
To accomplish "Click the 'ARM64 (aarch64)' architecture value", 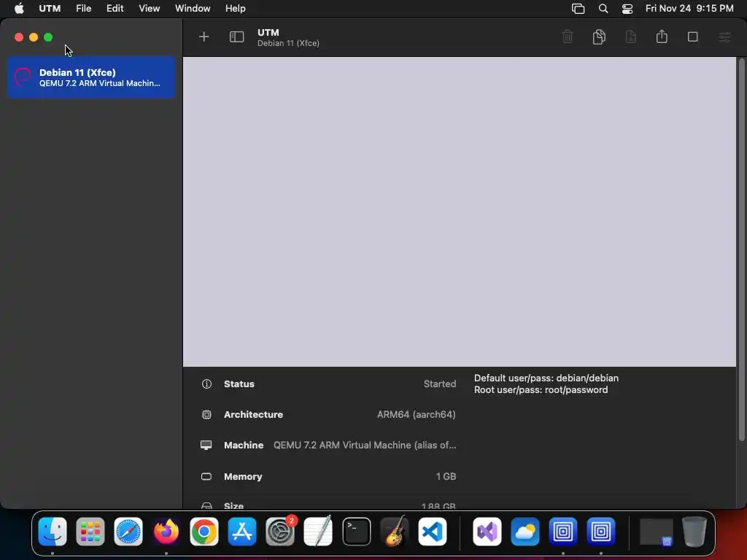I will click(417, 415).
